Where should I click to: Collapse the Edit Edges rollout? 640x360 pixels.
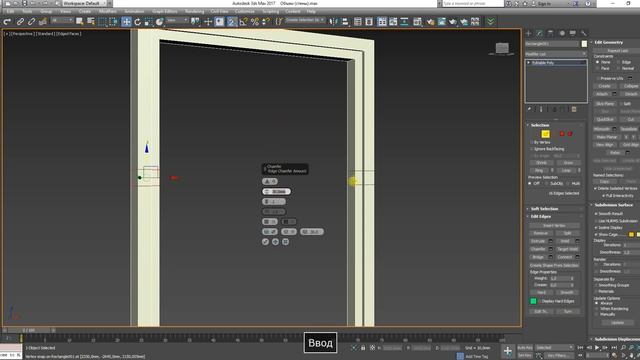pyautogui.click(x=541, y=217)
